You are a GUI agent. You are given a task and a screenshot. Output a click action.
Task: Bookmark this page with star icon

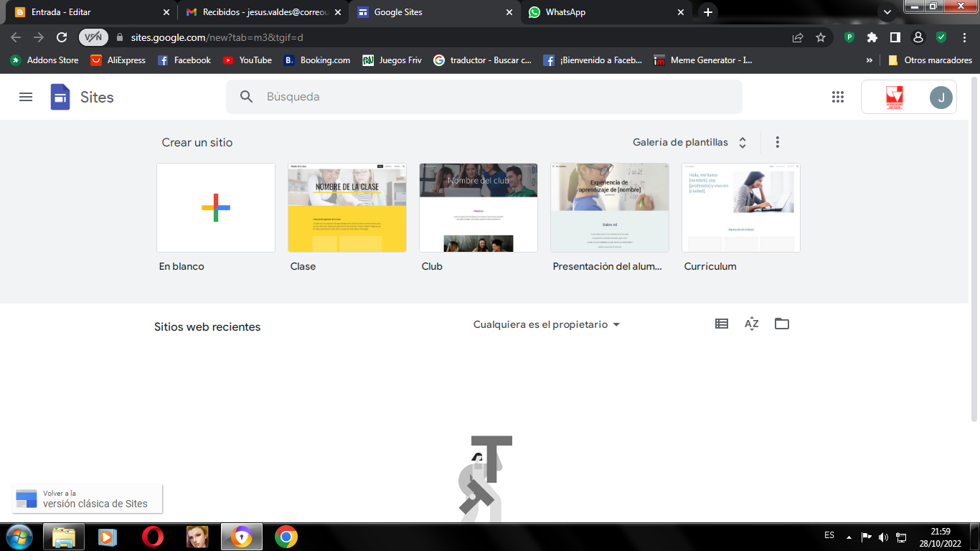pos(821,37)
